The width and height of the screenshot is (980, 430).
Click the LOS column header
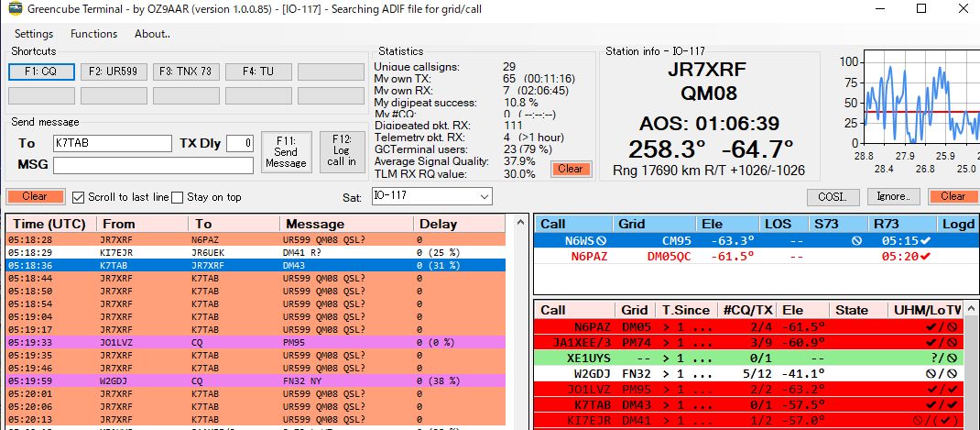point(782,224)
